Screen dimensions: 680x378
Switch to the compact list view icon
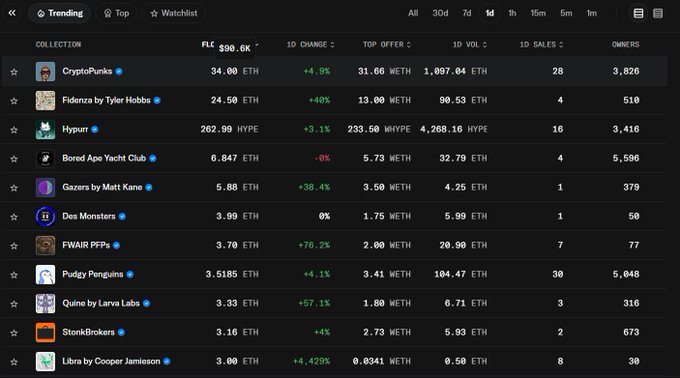[x=658, y=13]
